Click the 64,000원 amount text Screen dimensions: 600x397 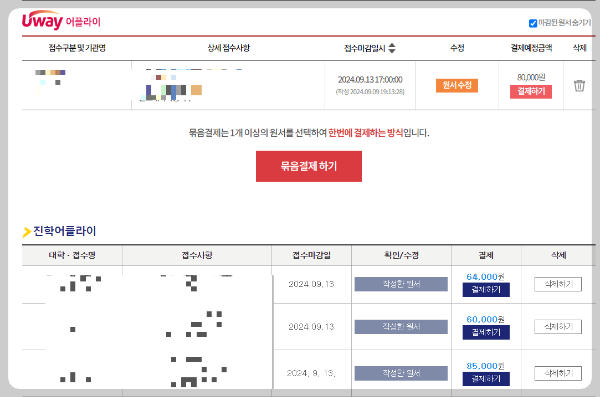tap(485, 276)
